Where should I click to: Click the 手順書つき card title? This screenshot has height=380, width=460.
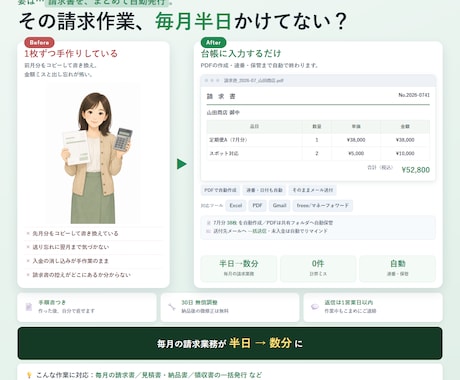(52, 302)
